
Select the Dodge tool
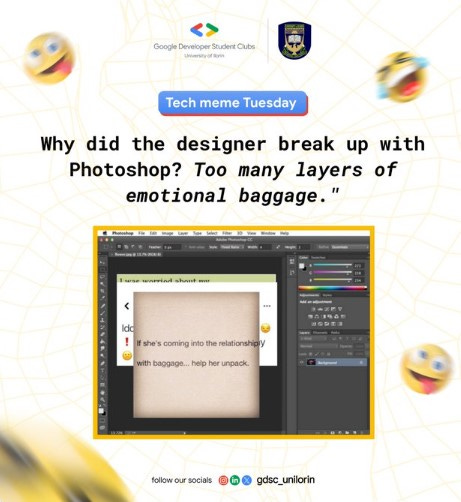(x=102, y=356)
